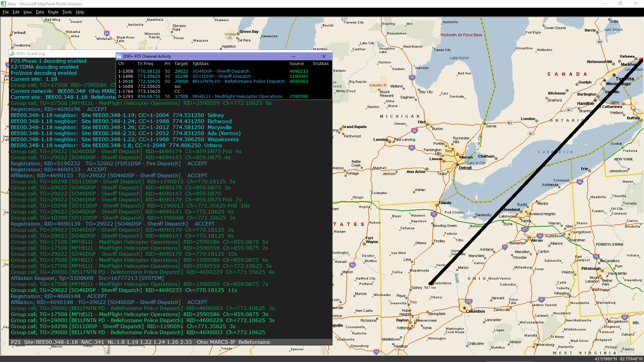Click the DSD+ P25 Channel Activity window icon

point(119,56)
